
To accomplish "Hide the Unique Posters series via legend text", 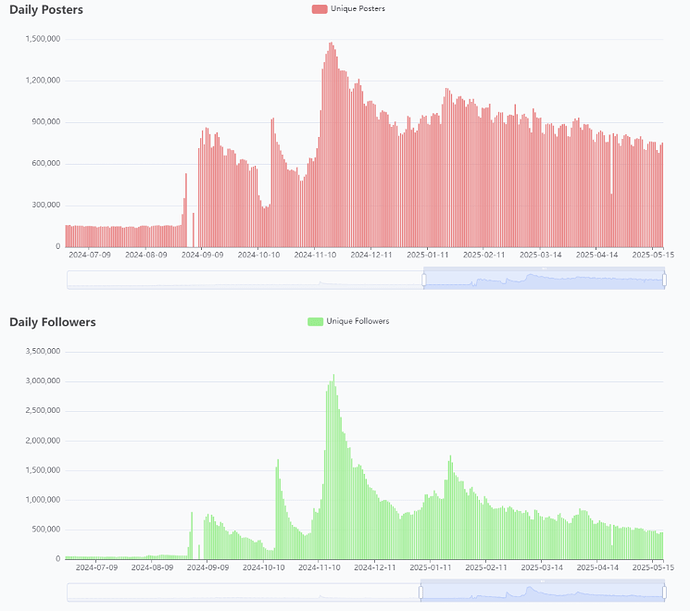I will (357, 9).
